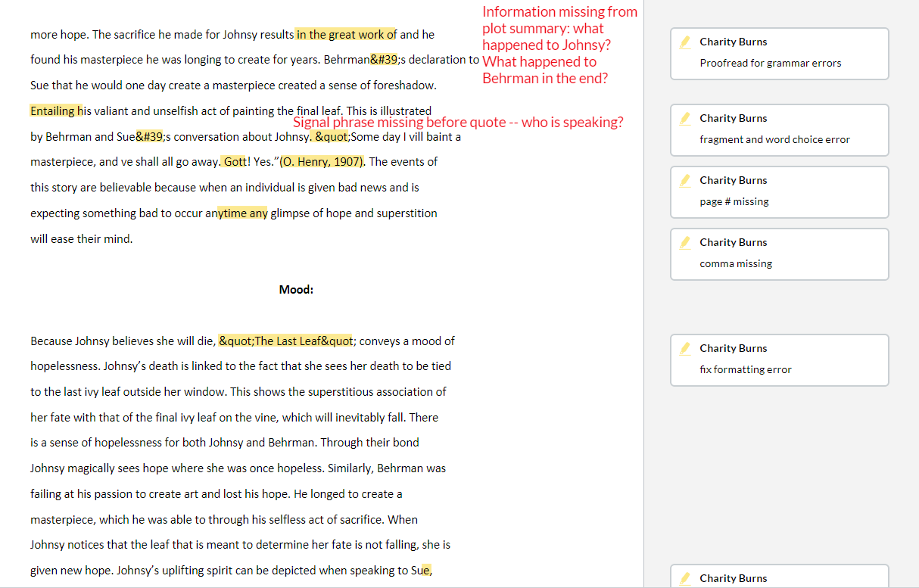
Task: Click the highlighted phrase "in the great work of"
Action: [346, 35]
